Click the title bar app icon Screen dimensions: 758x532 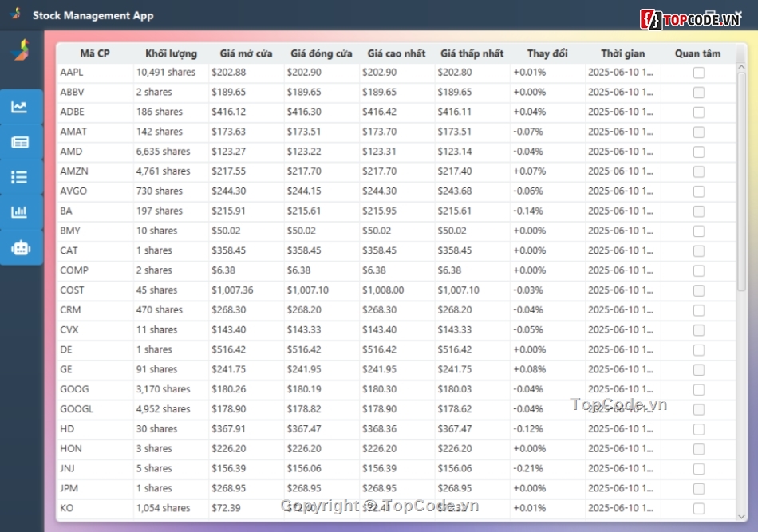pos(16,14)
